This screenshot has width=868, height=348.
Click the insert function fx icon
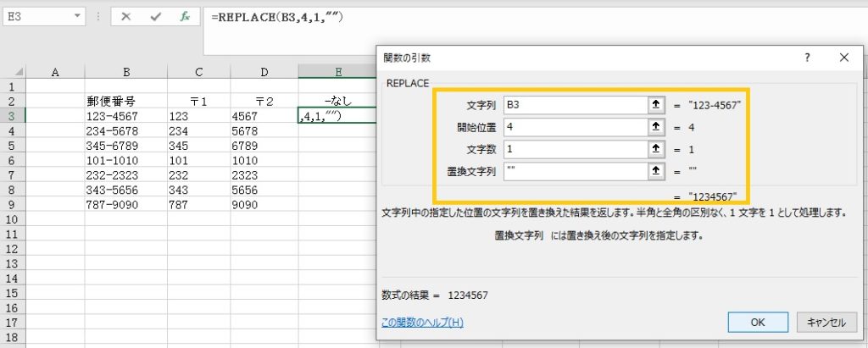coord(184,16)
